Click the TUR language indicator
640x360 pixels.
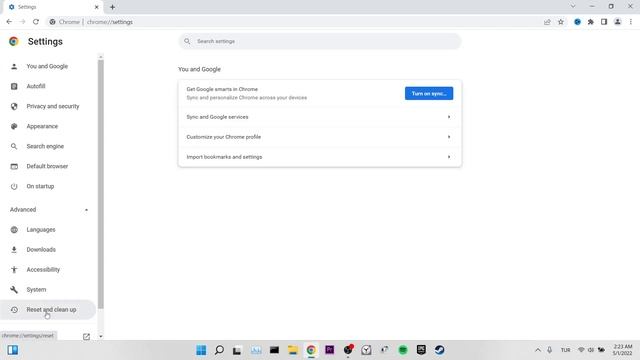[x=565, y=350]
